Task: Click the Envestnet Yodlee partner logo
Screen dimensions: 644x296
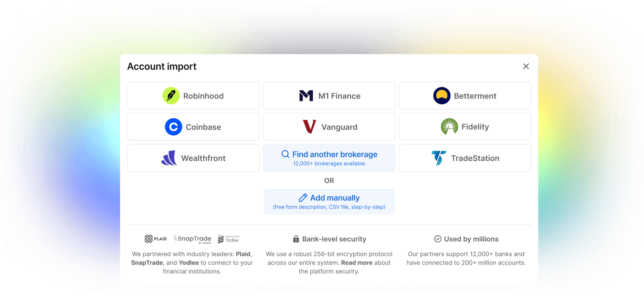Action: (x=229, y=239)
